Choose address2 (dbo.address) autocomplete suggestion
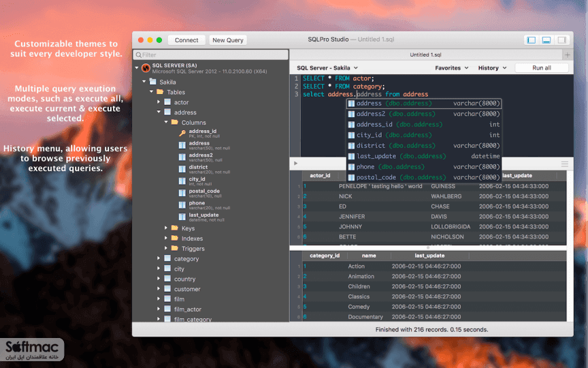This screenshot has height=368, width=588. 424,114
